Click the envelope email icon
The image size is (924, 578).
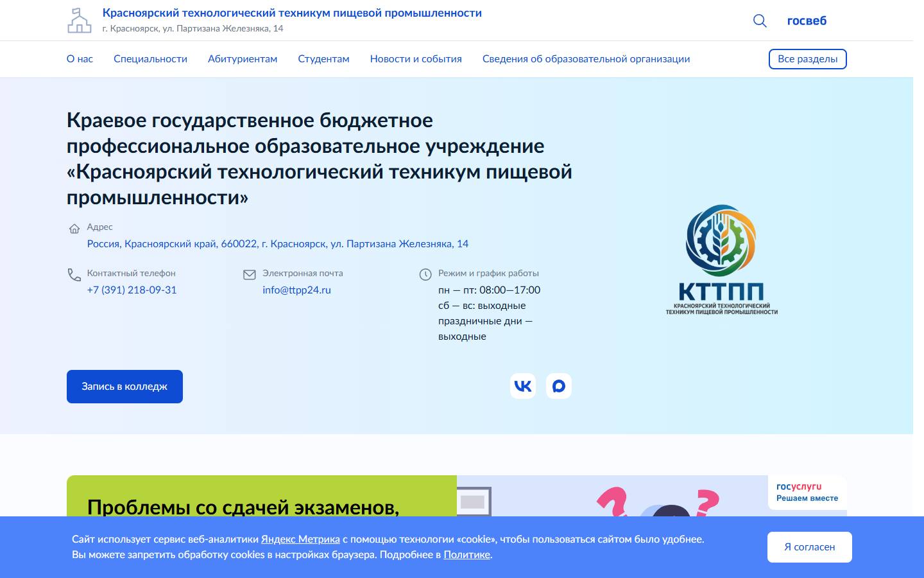[250, 275]
